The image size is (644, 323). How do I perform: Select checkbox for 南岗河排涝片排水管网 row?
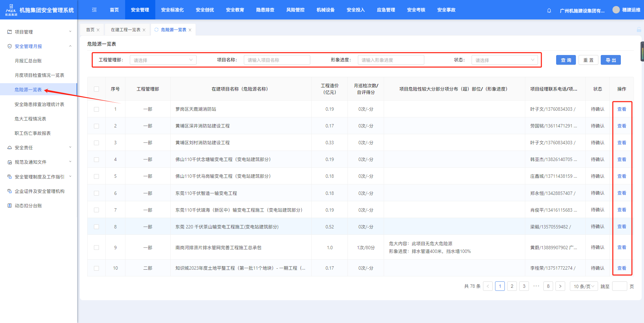97,248
